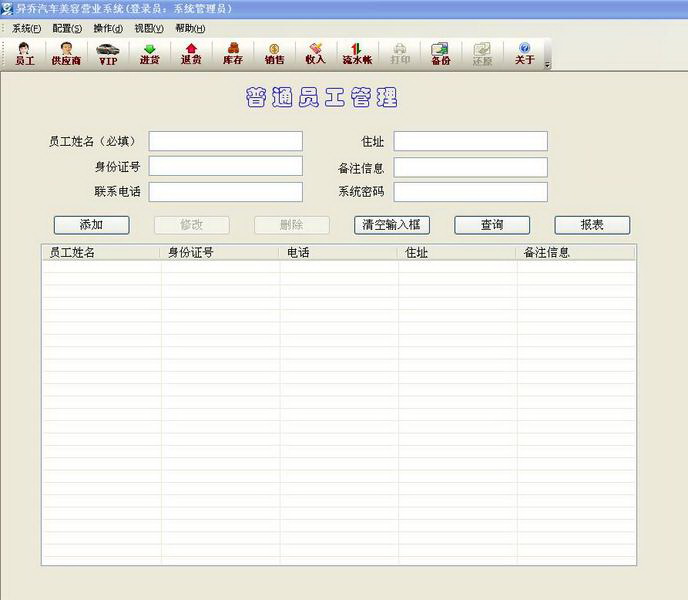Sort by 电话 column header
Screen dimensions: 688x600
(338, 253)
